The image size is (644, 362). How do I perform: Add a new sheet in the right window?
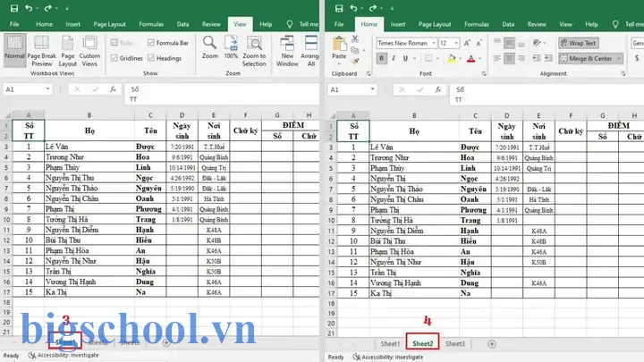click(x=492, y=344)
